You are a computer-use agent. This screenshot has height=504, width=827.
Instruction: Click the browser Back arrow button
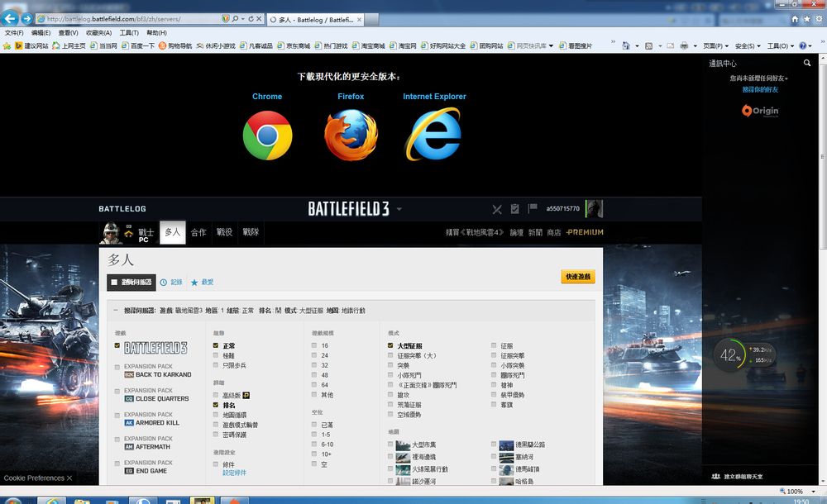coord(10,18)
